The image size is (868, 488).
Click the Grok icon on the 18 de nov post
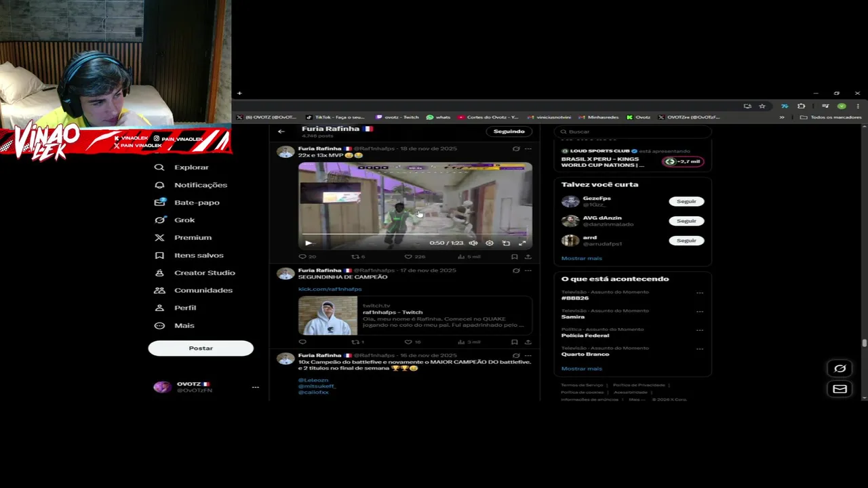(516, 148)
